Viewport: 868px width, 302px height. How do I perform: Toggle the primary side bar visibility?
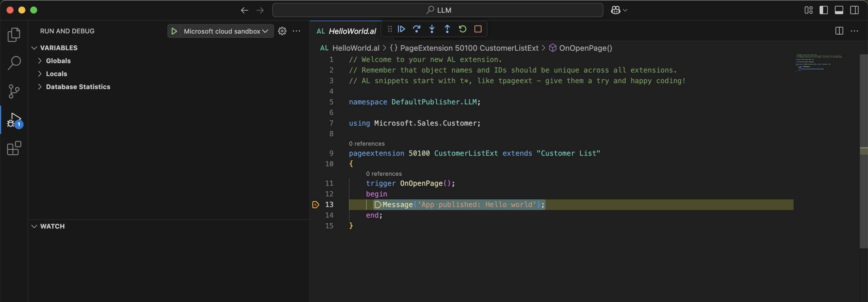click(824, 10)
